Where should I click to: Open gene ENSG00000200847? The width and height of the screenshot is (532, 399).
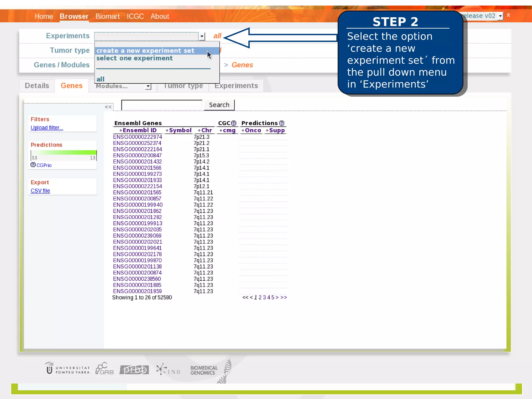click(x=137, y=155)
